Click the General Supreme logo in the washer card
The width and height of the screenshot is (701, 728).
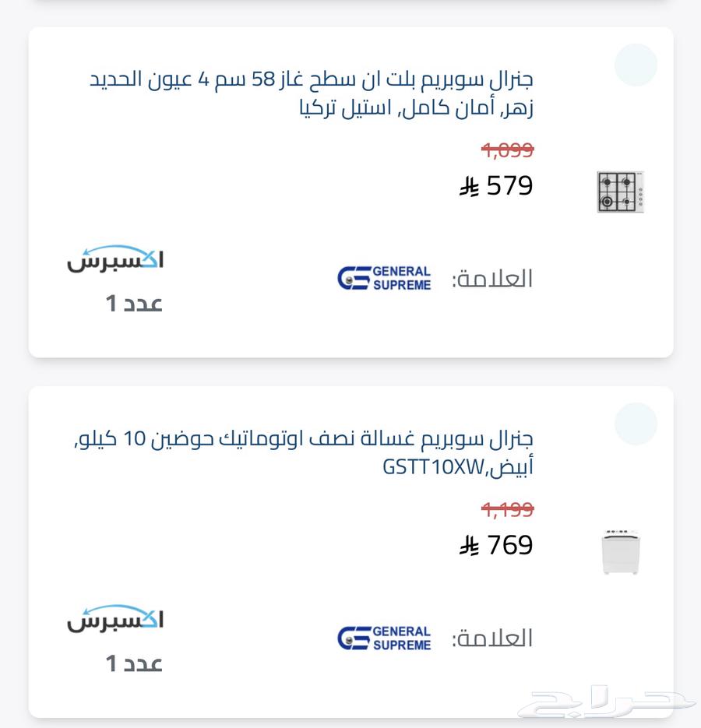tap(384, 638)
